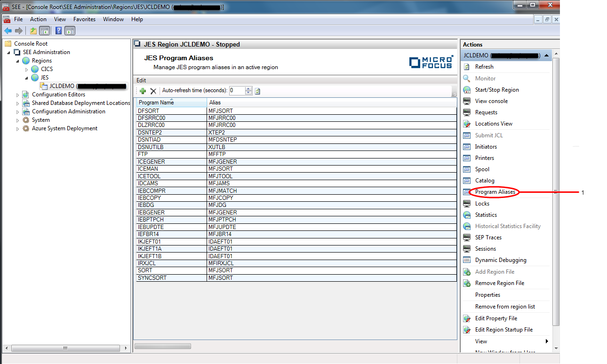Screen dimensions: 607x364
Task: Increase auto-refresh time with the up stepper
Action: (x=249, y=89)
